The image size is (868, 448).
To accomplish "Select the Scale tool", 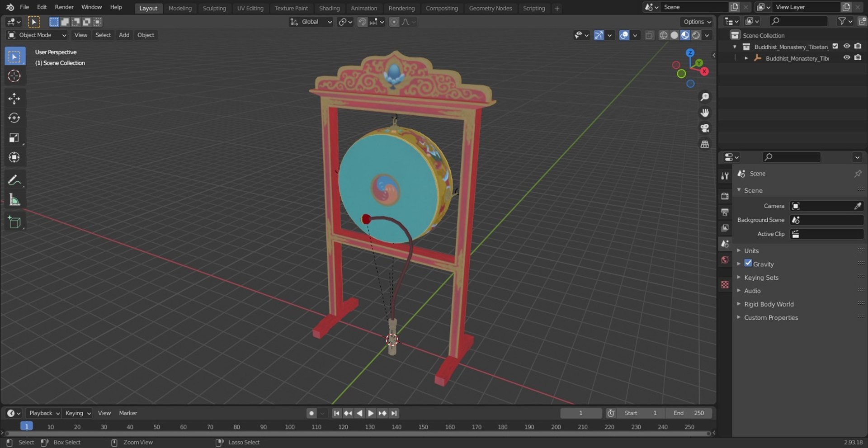I will coord(14,137).
